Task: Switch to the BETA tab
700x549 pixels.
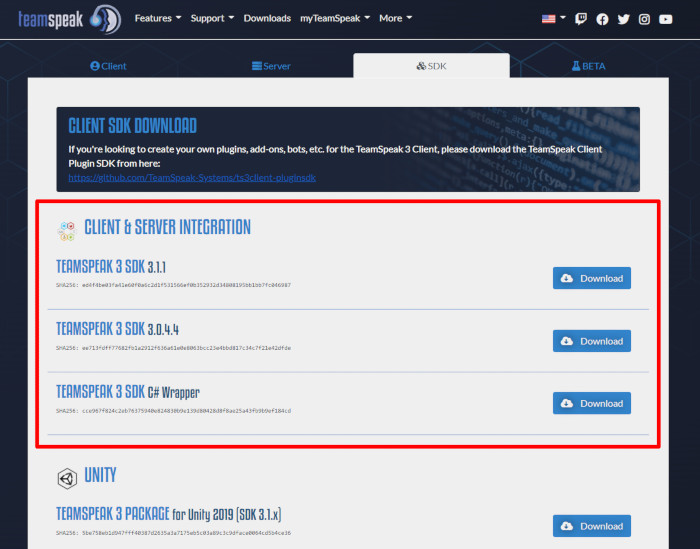Action: (588, 66)
